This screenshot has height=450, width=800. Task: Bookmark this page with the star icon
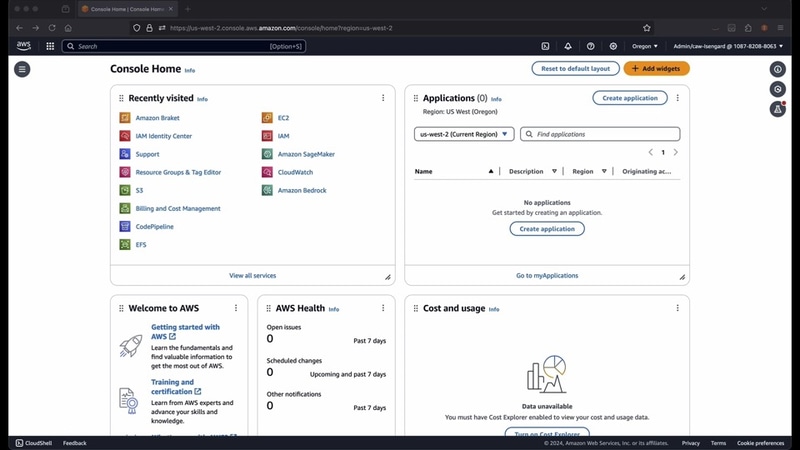(647, 28)
